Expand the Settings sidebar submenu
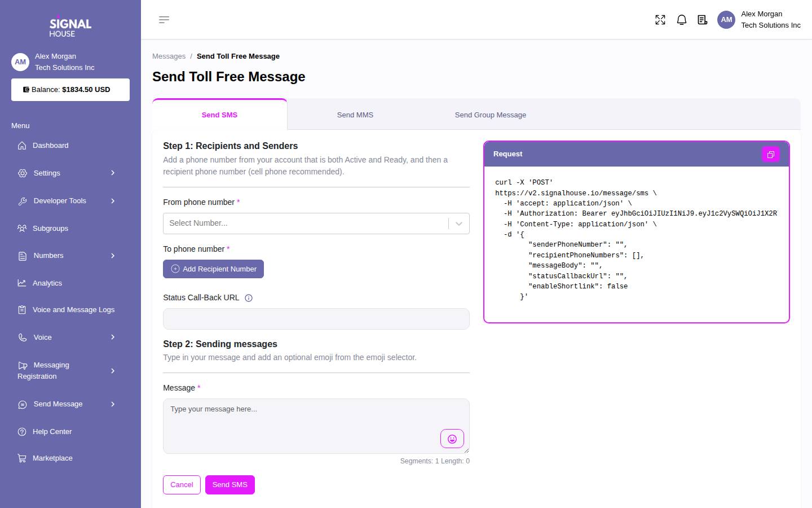The height and width of the screenshot is (508, 812). coord(67,173)
